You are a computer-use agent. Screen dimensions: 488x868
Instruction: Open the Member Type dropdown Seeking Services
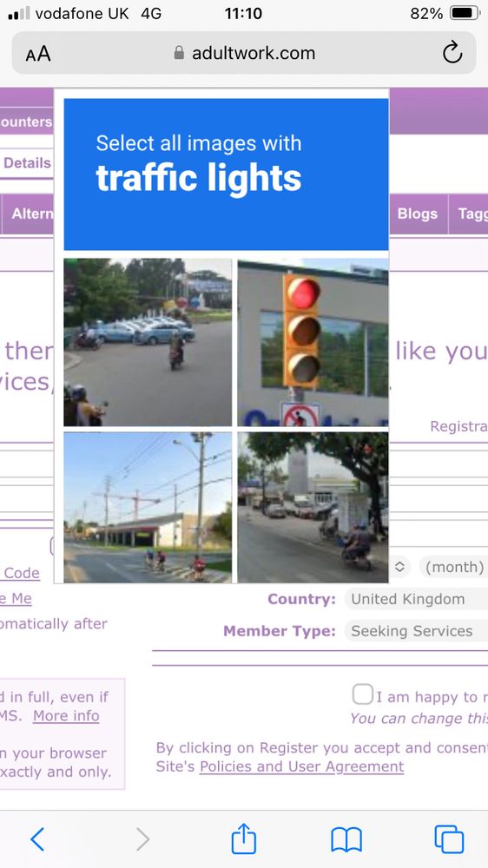415,631
